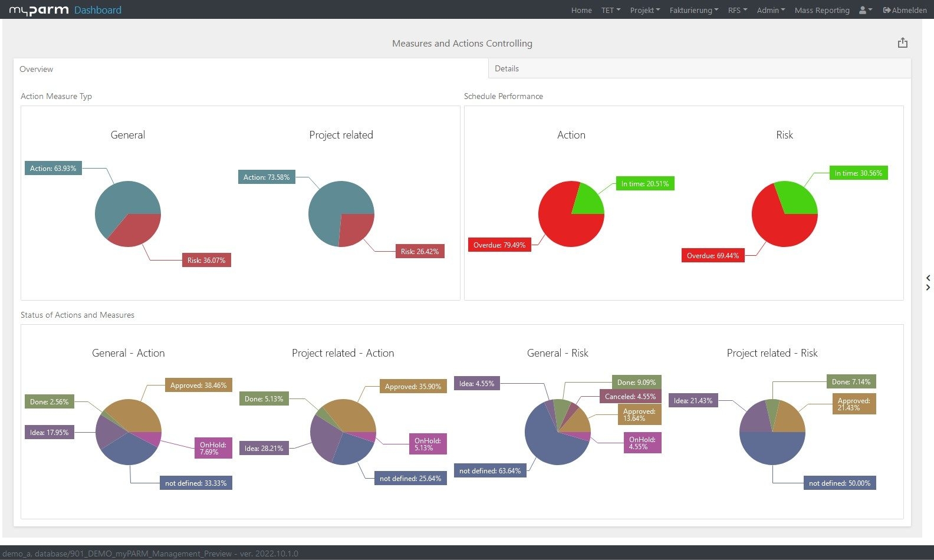Click the 'not defined: 63.64%' label
Screen dimensions: 934x560
pos(490,470)
